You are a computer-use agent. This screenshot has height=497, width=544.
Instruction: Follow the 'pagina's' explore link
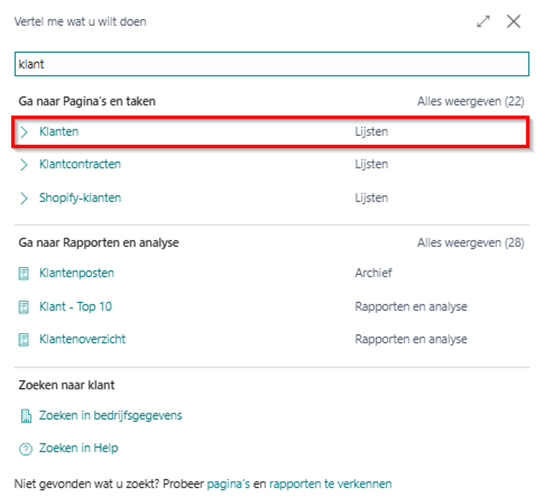point(228,484)
